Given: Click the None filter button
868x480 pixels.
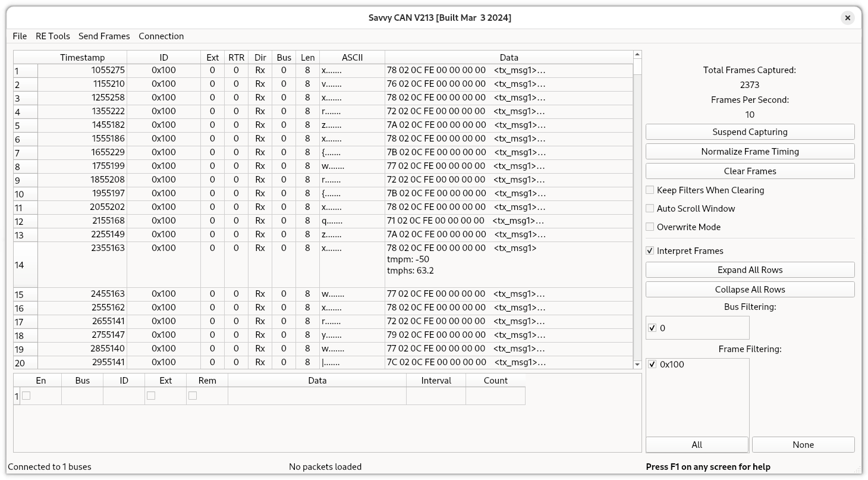Looking at the screenshot, I should coord(803,445).
